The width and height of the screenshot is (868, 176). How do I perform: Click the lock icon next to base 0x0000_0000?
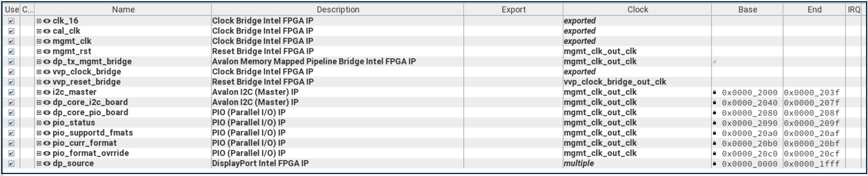coord(715,163)
